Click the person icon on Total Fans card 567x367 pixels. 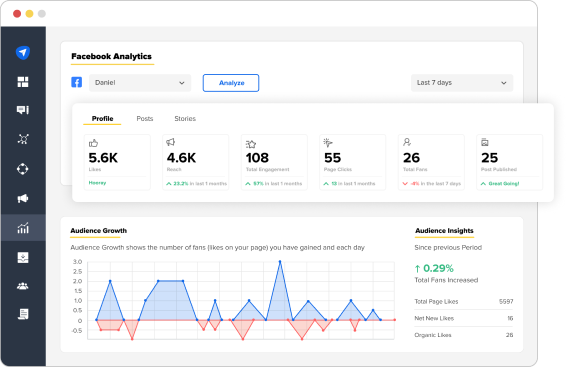(x=407, y=142)
